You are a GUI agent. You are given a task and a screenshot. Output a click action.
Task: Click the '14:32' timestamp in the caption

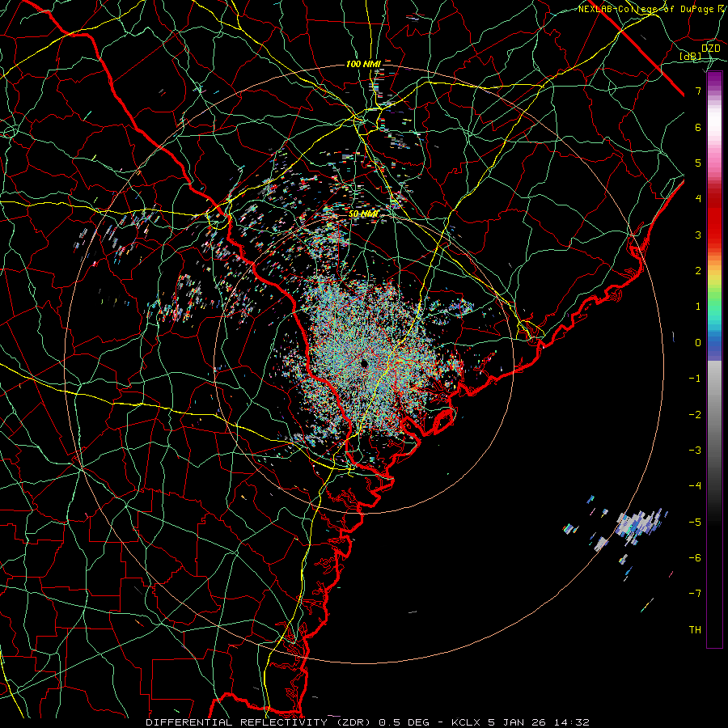click(573, 722)
